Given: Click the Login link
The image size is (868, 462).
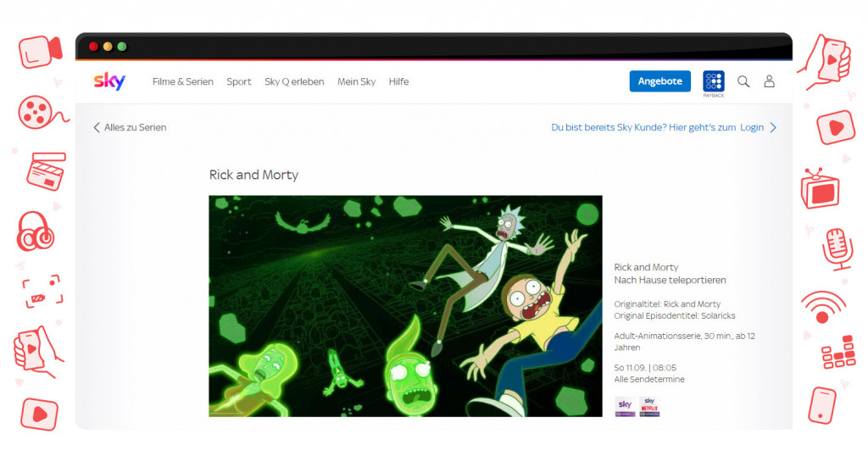Looking at the screenshot, I should pos(752,127).
